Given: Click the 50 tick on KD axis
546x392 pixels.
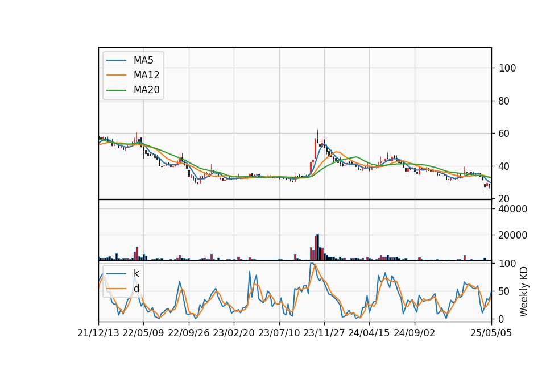Looking at the screenshot, I should point(504,291).
